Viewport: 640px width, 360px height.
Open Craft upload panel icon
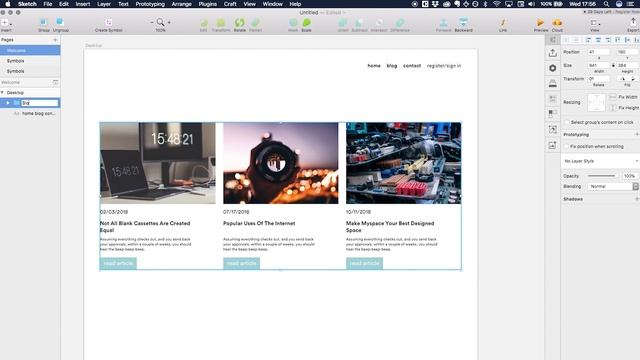tap(553, 53)
